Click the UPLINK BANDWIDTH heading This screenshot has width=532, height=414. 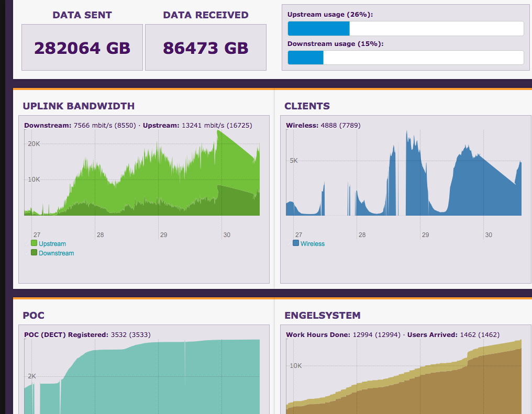click(79, 106)
